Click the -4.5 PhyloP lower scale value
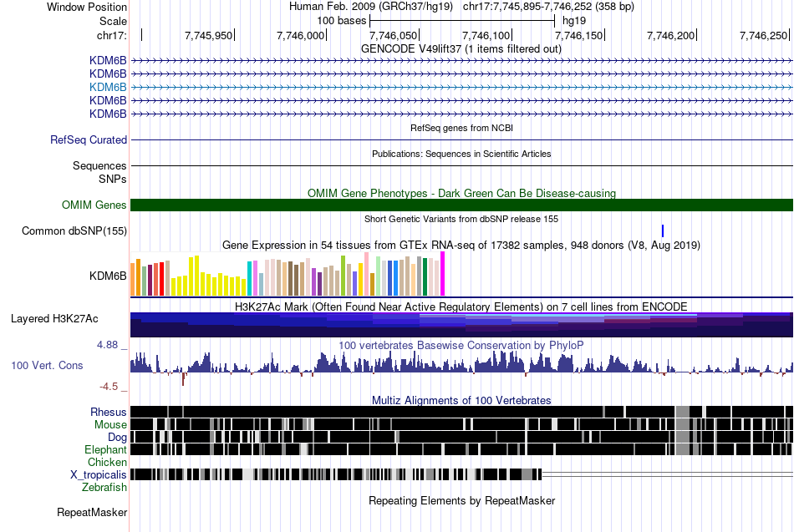Screen dimensions: 794x532 click(109, 387)
